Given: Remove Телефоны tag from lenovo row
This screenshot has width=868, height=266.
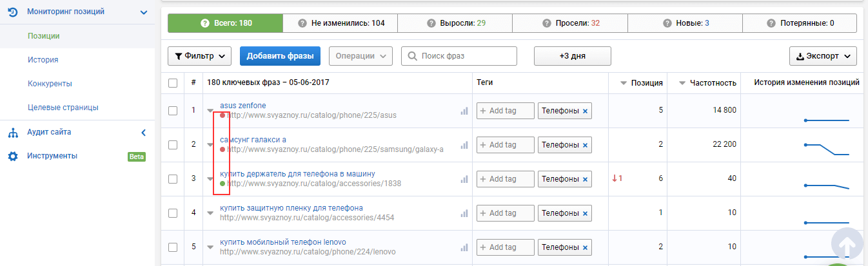Looking at the screenshot, I should click(x=585, y=247).
